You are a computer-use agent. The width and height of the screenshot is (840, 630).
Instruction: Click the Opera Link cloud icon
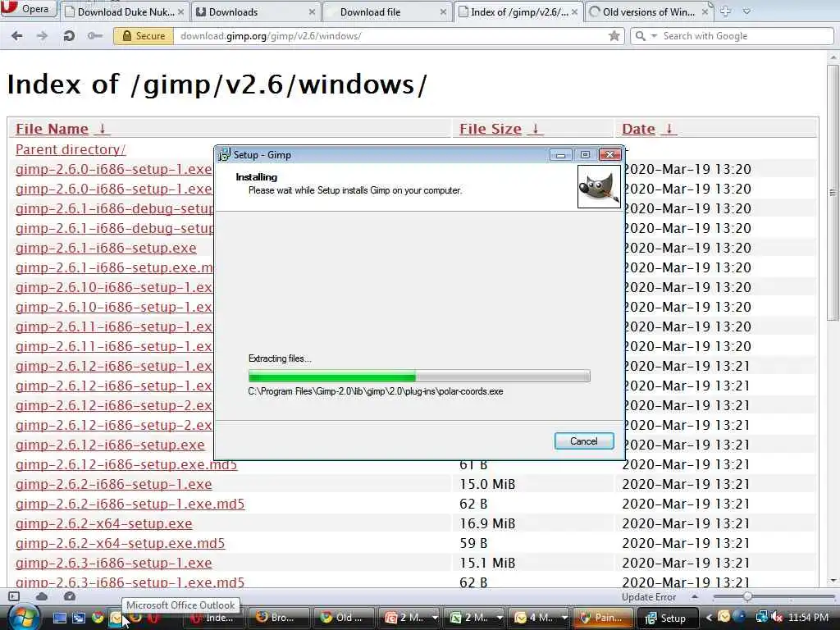[x=42, y=596]
